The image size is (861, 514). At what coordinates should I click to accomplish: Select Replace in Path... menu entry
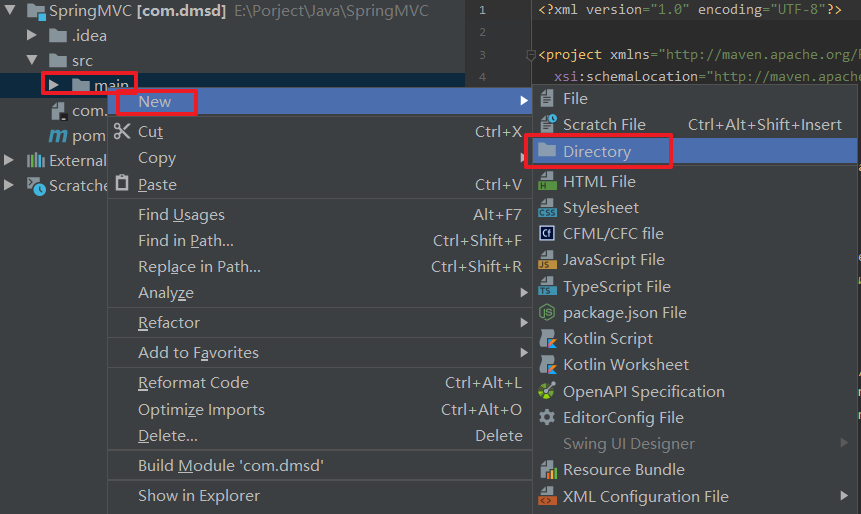[320, 267]
